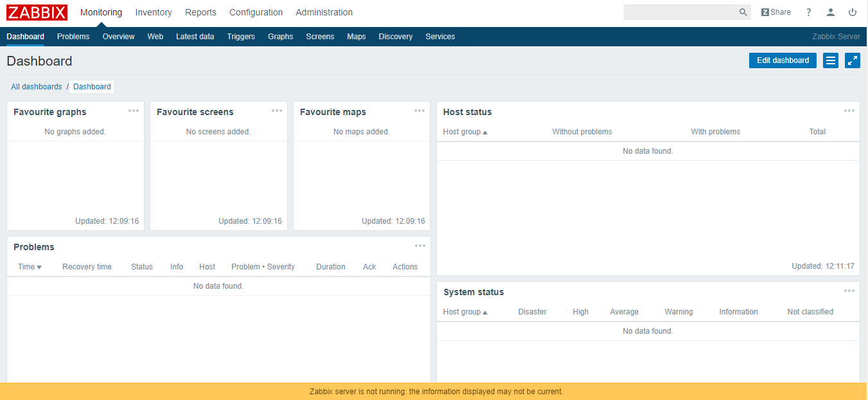
Task: Open the Administration main menu
Action: click(324, 12)
